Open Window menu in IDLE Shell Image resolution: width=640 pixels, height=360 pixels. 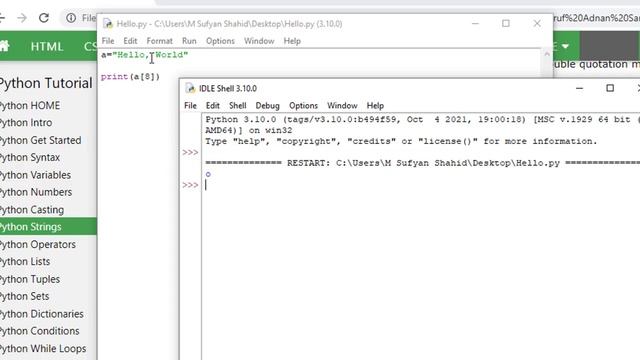point(342,105)
